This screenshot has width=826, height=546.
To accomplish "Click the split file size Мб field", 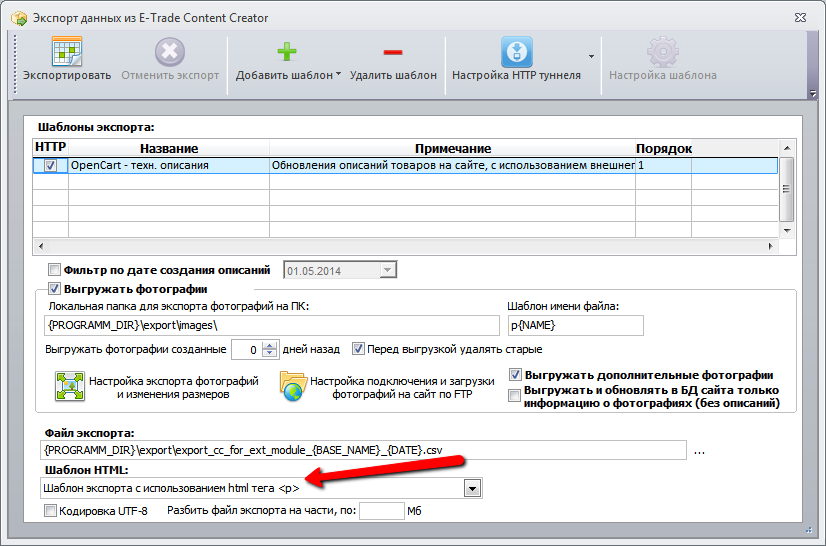I will [x=382, y=511].
